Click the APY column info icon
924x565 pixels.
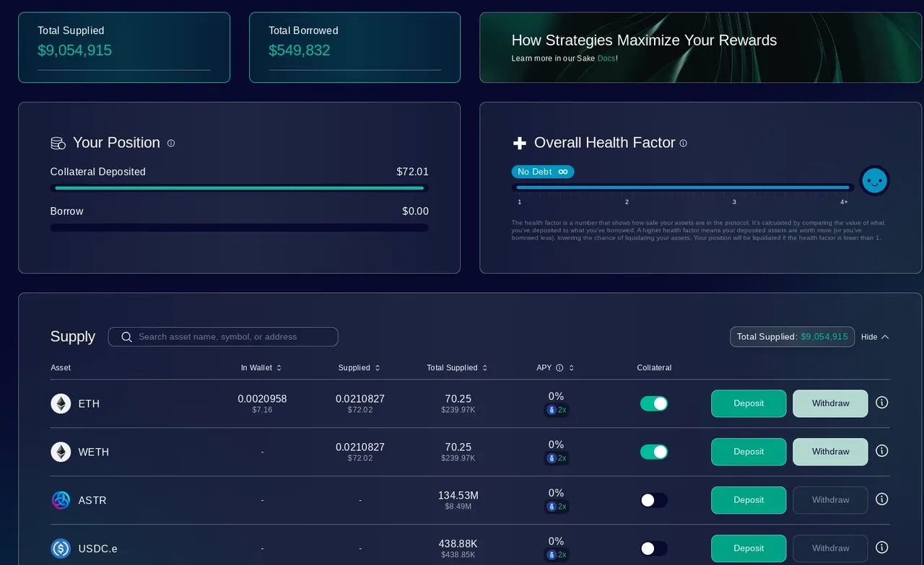tap(559, 368)
